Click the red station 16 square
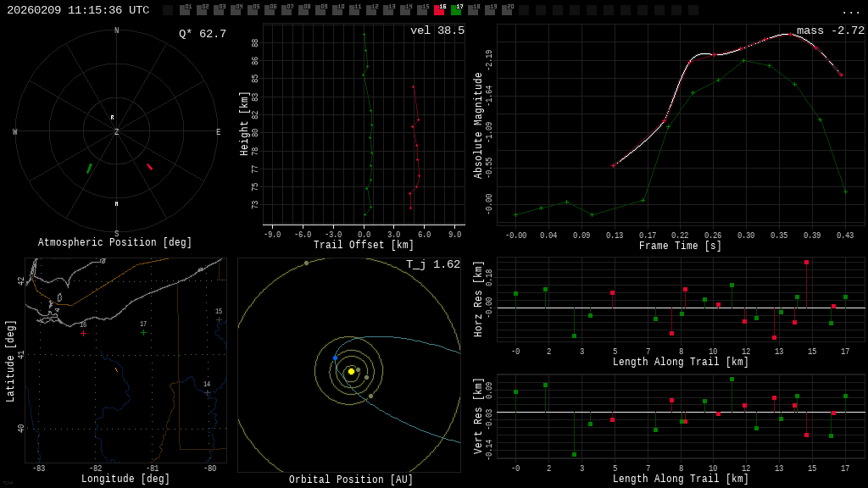The height and width of the screenshot is (488, 868). coord(439,10)
